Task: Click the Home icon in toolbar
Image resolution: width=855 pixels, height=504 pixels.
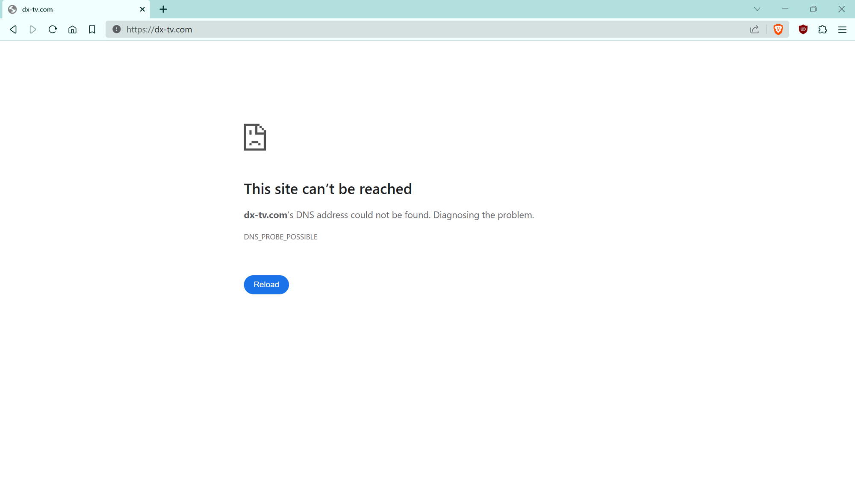Action: [72, 29]
